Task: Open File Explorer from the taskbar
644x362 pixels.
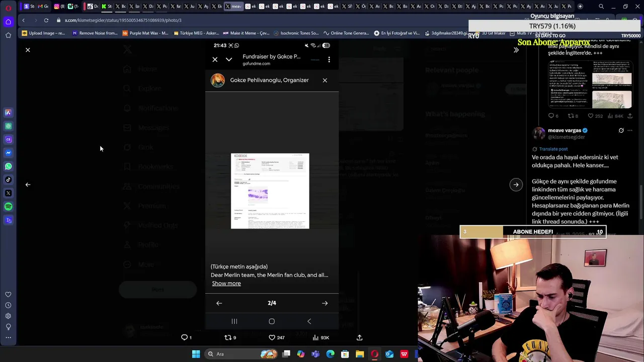Action: pyautogui.click(x=360, y=354)
